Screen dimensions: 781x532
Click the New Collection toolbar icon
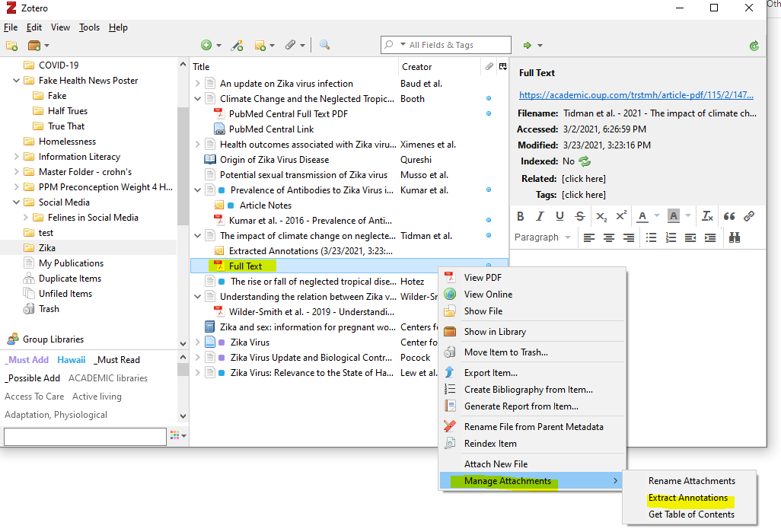tap(12, 46)
